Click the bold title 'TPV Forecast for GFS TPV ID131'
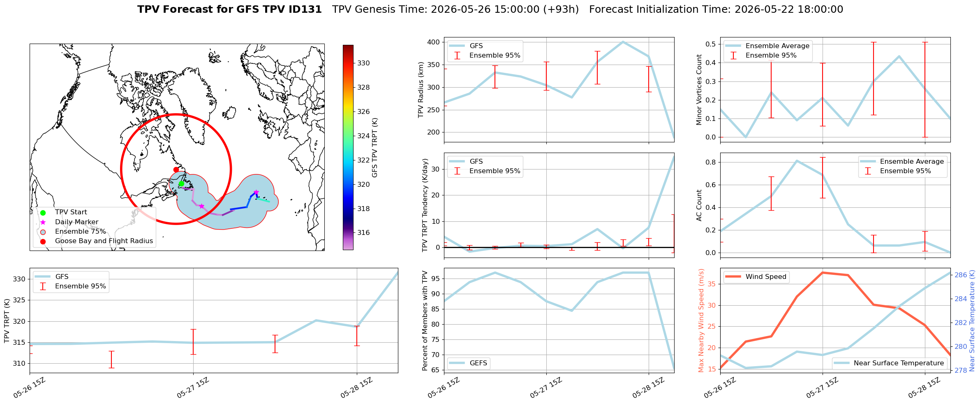Image resolution: width=980 pixels, height=404 pixels. 229,9
